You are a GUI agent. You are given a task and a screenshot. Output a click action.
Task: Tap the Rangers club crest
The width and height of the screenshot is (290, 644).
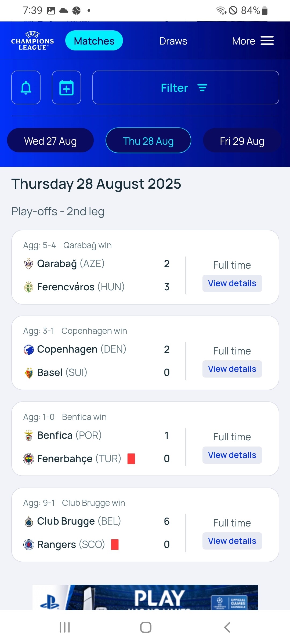pos(29,545)
